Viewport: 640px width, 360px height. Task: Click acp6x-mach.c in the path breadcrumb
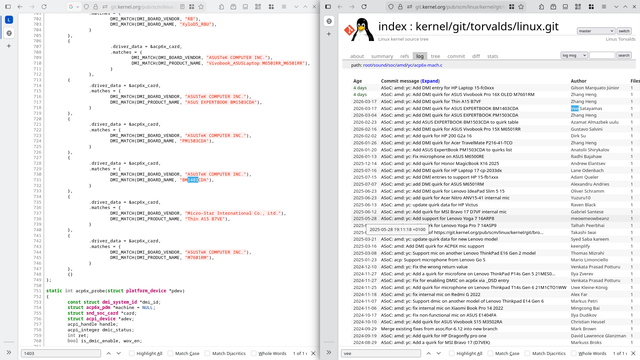pos(428,65)
